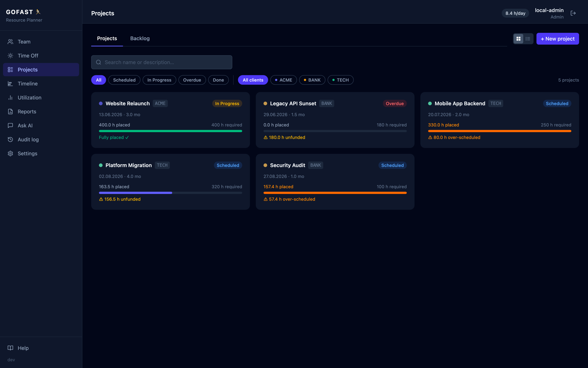
Task: Click the search magnifier icon
Action: (98, 62)
